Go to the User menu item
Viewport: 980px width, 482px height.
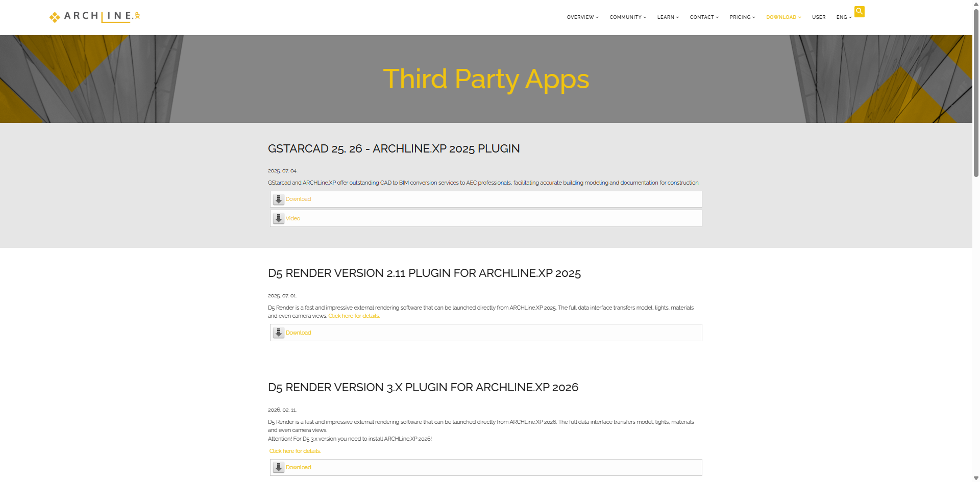(819, 17)
